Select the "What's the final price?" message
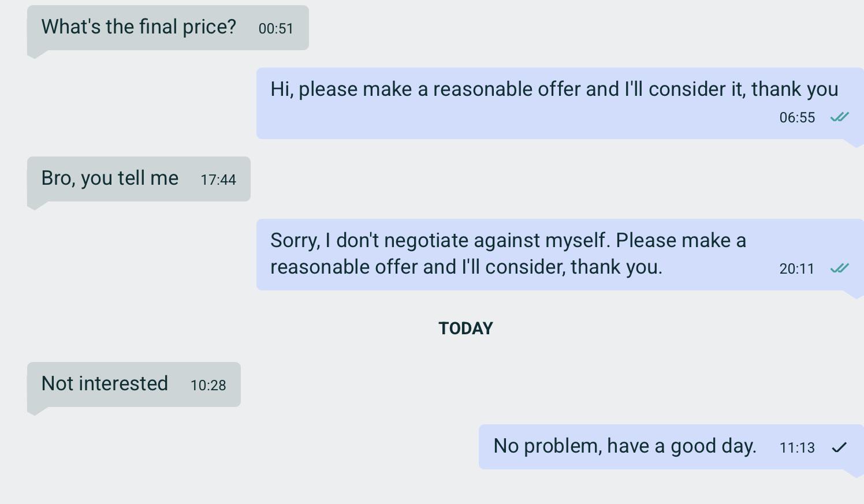This screenshot has height=504, width=864. (x=139, y=27)
